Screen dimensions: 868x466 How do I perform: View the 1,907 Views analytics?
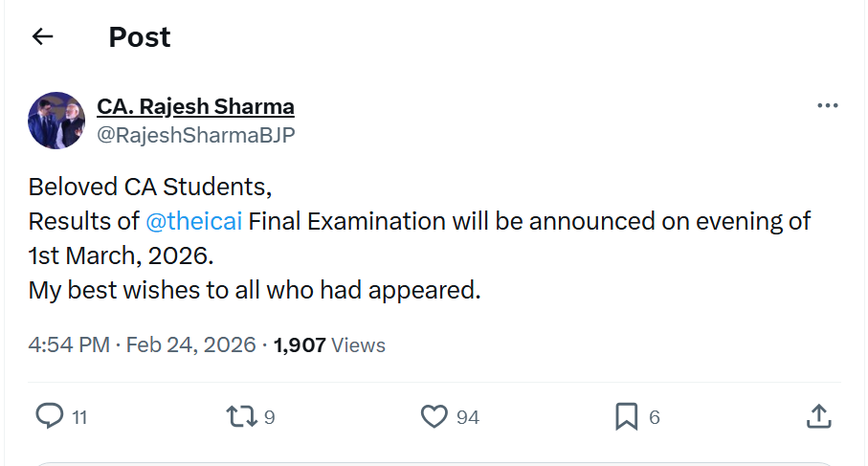tap(329, 344)
